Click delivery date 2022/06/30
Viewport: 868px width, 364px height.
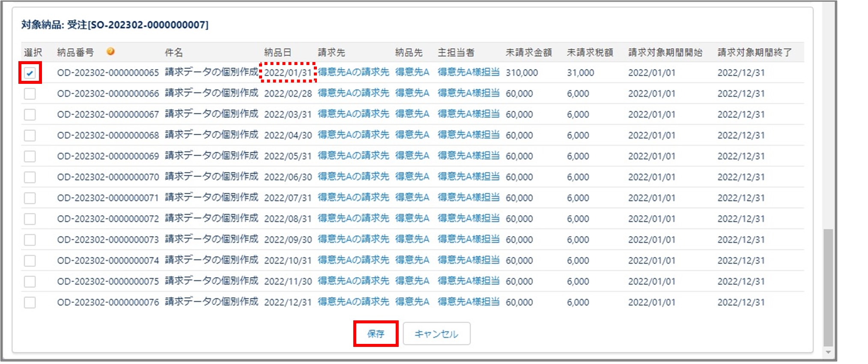(288, 177)
